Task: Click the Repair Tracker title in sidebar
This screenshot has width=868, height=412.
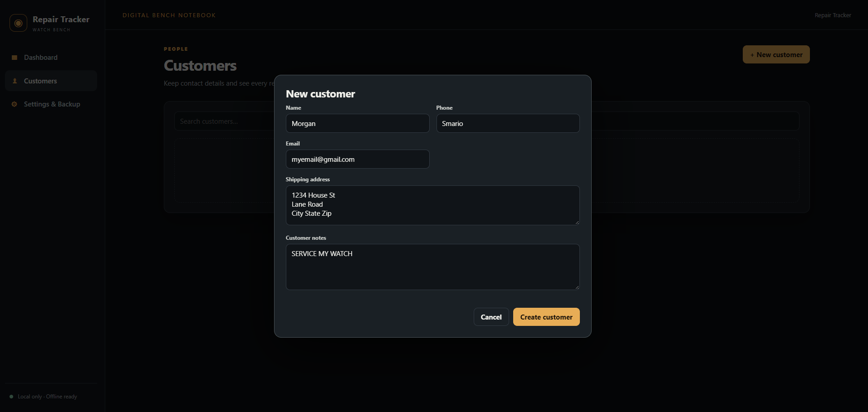Action: [61, 19]
